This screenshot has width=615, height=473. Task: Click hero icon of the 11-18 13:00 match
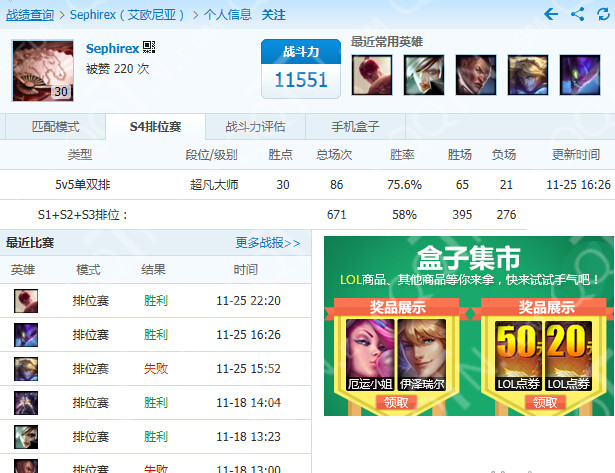[x=26, y=466]
